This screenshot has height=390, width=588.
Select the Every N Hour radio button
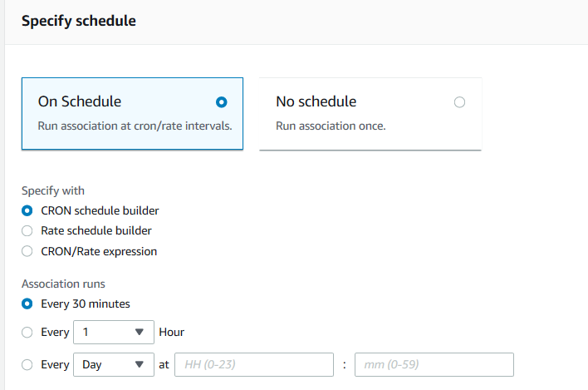tap(27, 332)
